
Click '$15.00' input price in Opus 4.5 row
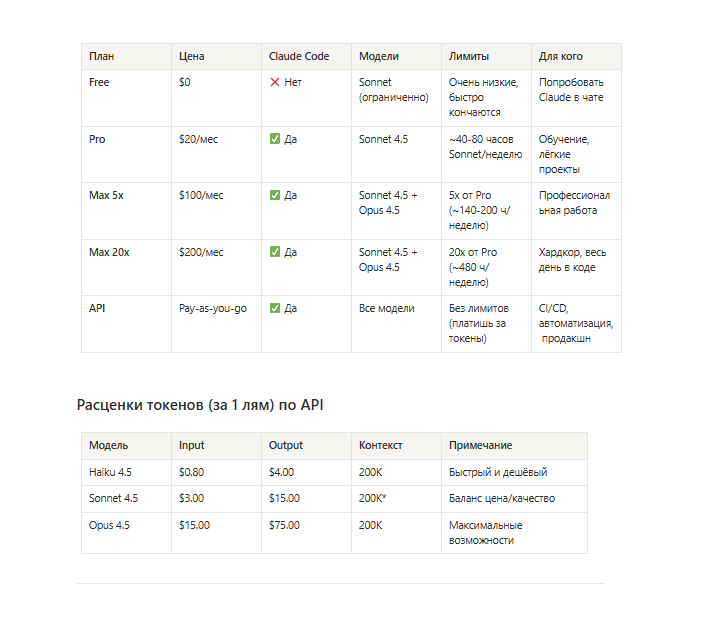tap(194, 525)
